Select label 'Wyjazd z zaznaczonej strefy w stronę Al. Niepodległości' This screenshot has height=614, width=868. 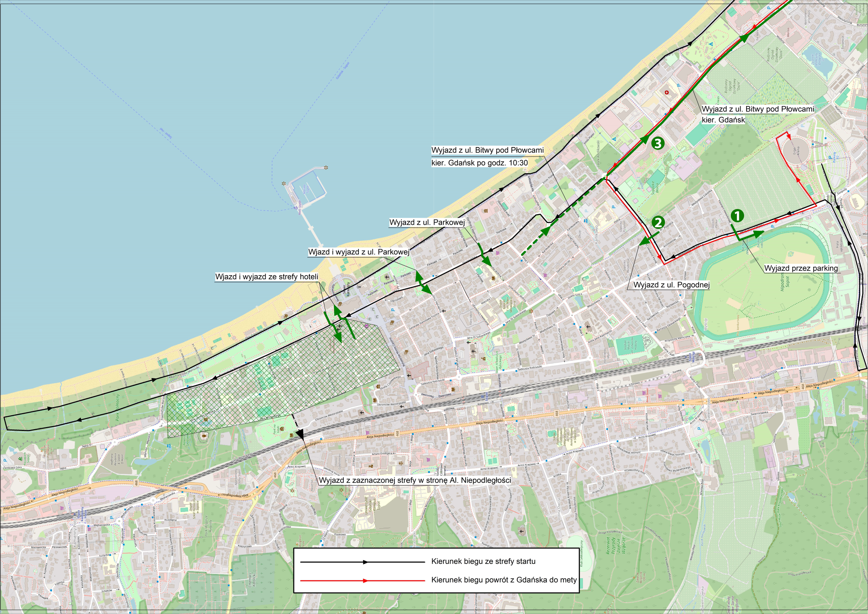(415, 481)
